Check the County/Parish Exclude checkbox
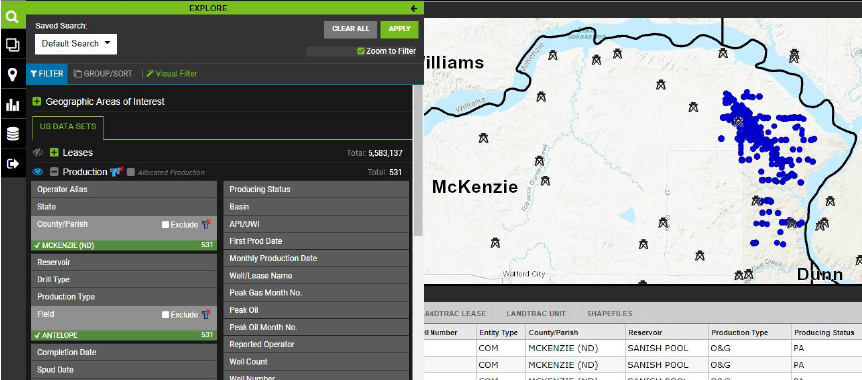 point(165,224)
